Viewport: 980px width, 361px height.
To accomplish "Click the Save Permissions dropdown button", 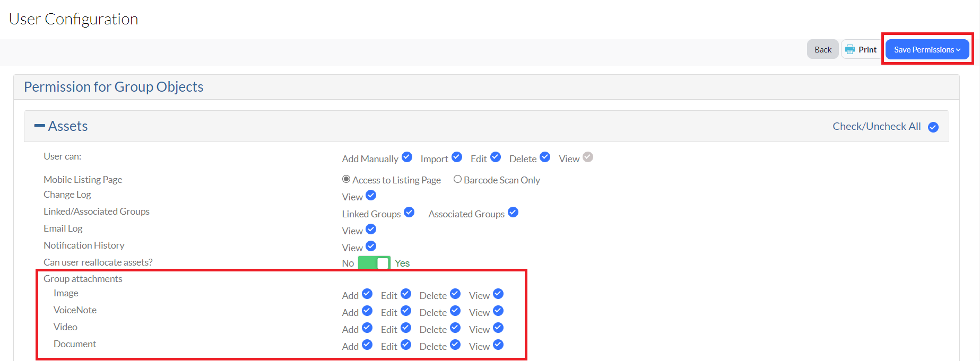I will tap(927, 49).
